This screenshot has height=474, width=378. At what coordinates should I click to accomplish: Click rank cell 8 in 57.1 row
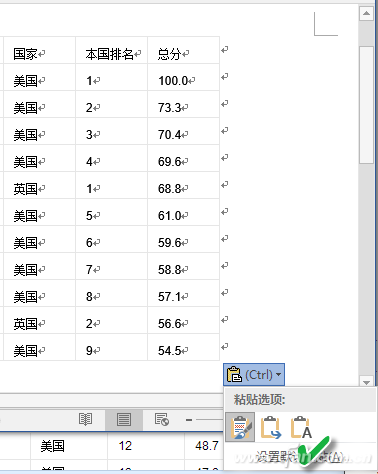(x=112, y=293)
